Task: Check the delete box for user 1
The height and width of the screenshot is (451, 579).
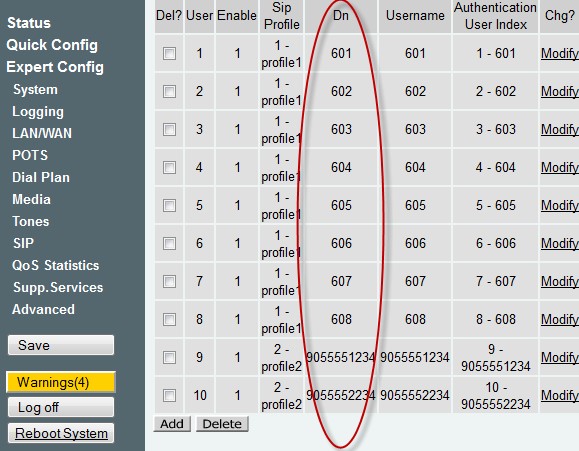Action: (x=169, y=54)
